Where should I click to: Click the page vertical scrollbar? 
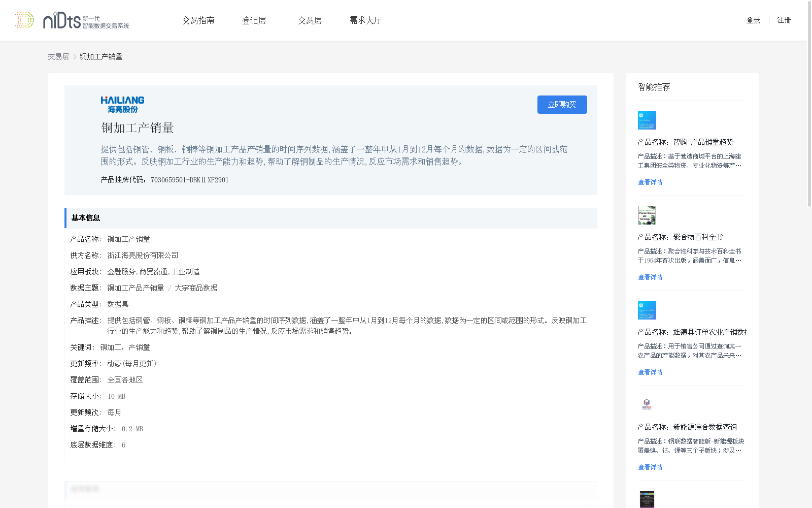(x=809, y=104)
